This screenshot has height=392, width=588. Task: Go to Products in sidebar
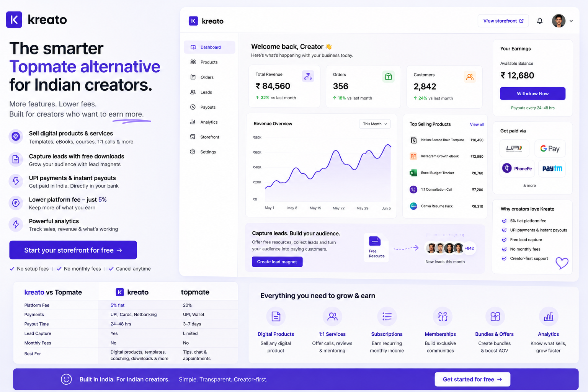[x=209, y=62]
